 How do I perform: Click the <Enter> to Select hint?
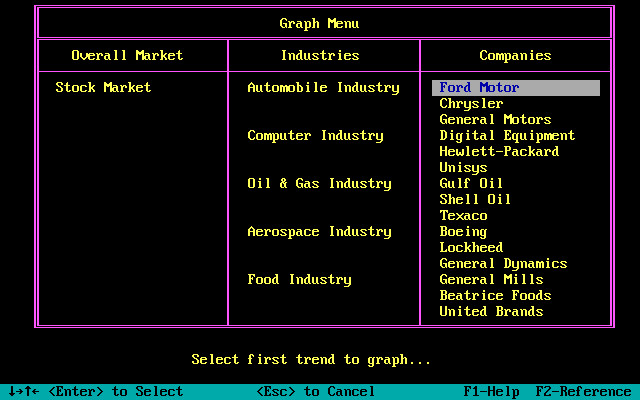[x=116, y=391]
